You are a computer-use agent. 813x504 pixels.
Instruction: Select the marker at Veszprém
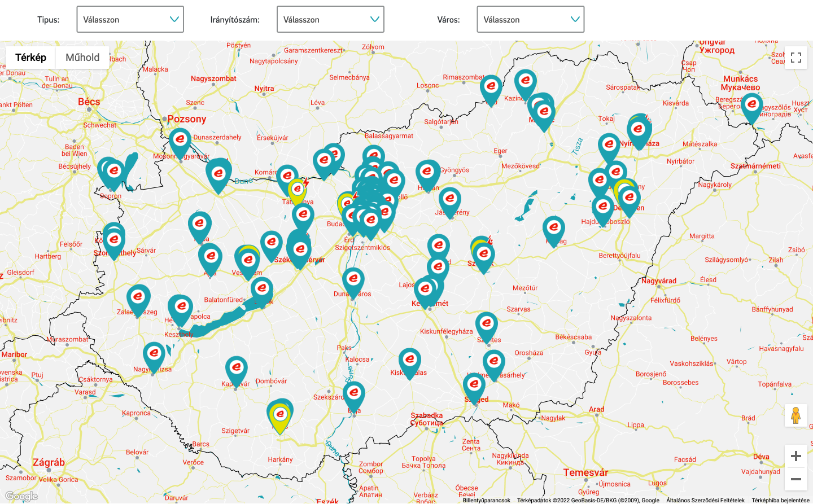click(x=248, y=265)
